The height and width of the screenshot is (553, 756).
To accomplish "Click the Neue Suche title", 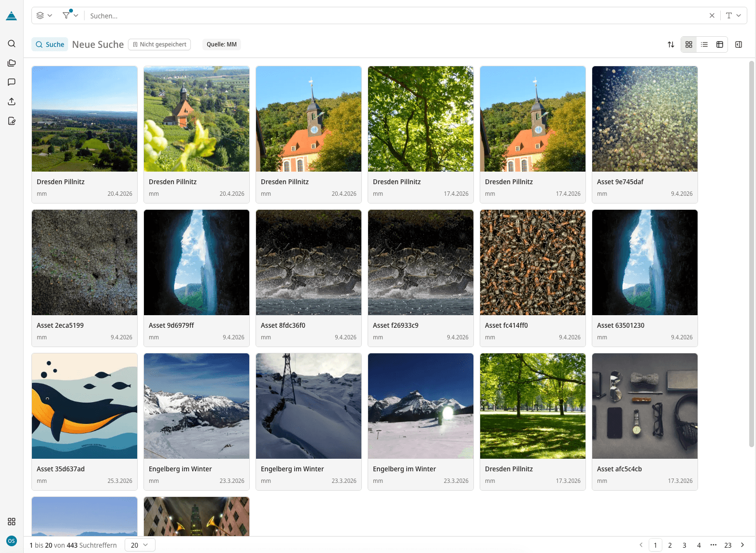I will (x=98, y=44).
